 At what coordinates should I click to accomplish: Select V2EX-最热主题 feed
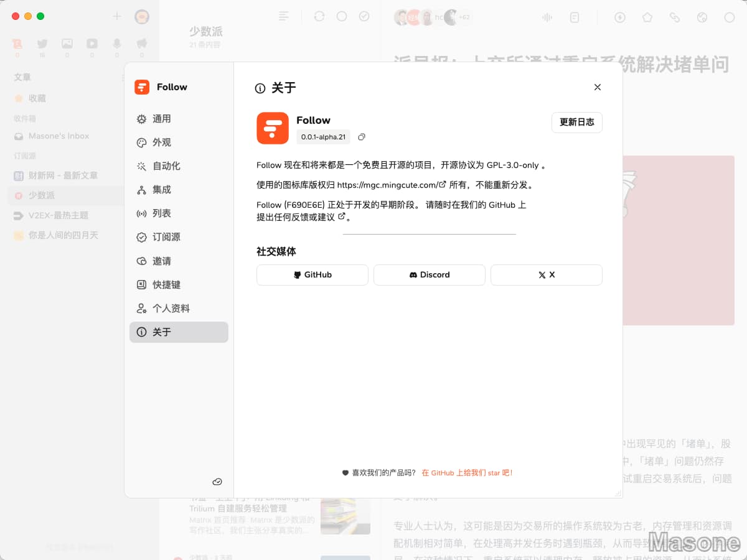tap(65, 215)
